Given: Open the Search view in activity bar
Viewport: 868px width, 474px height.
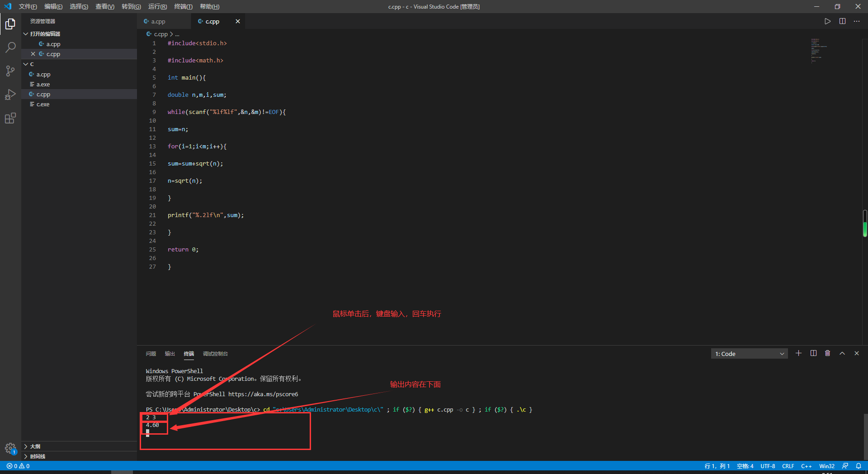Looking at the screenshot, I should (10, 47).
